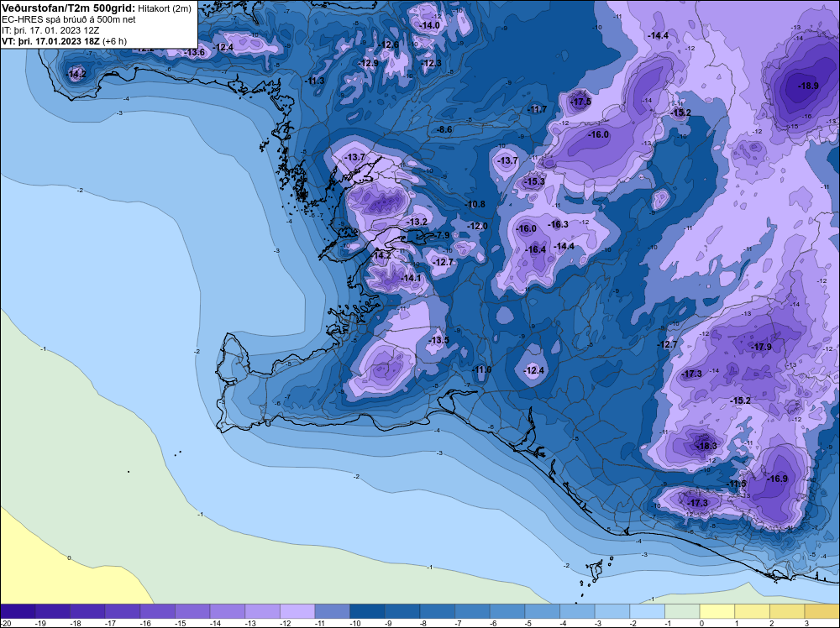Click the Veðurstofan/T2m 500grid title text
Screen dimensions: 840x628
point(69,8)
